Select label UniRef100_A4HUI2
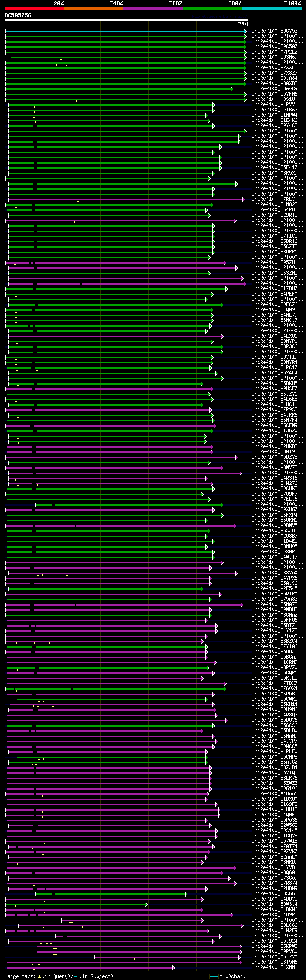Viewport: 306px width, 980px height. (274, 810)
